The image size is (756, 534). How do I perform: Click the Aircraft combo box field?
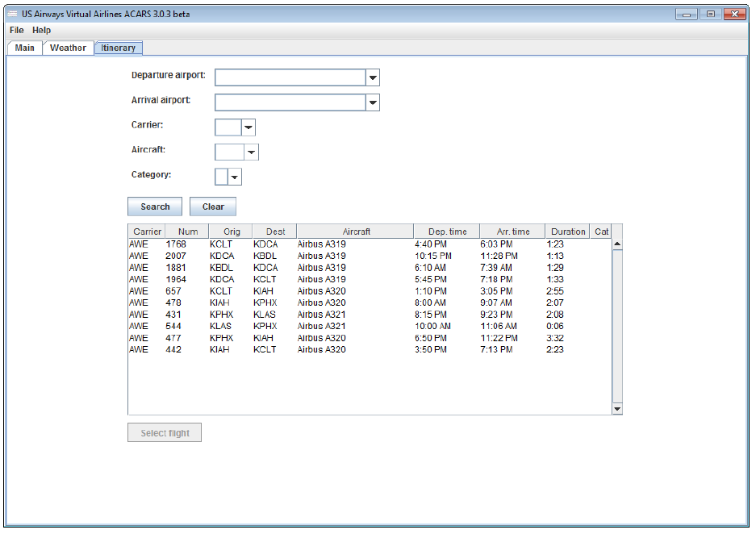click(x=229, y=152)
